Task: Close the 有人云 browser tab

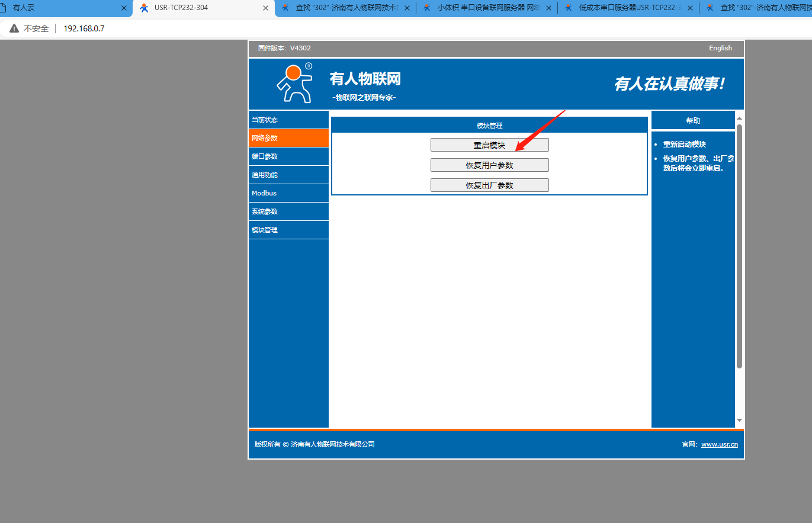Action: pos(124,8)
